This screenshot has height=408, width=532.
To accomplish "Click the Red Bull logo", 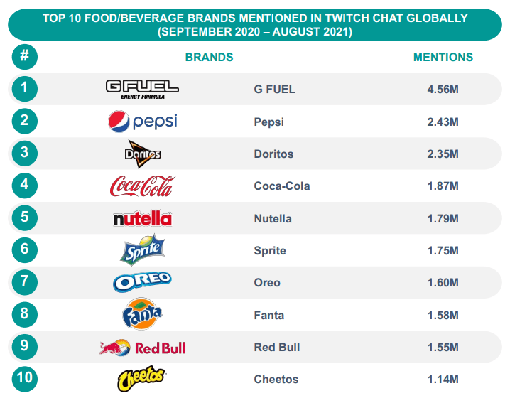I will pyautogui.click(x=142, y=347).
